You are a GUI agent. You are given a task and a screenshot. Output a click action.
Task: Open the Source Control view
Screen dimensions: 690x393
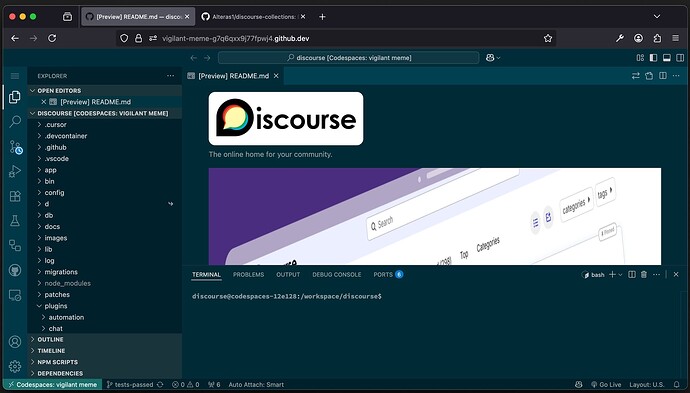click(15, 147)
